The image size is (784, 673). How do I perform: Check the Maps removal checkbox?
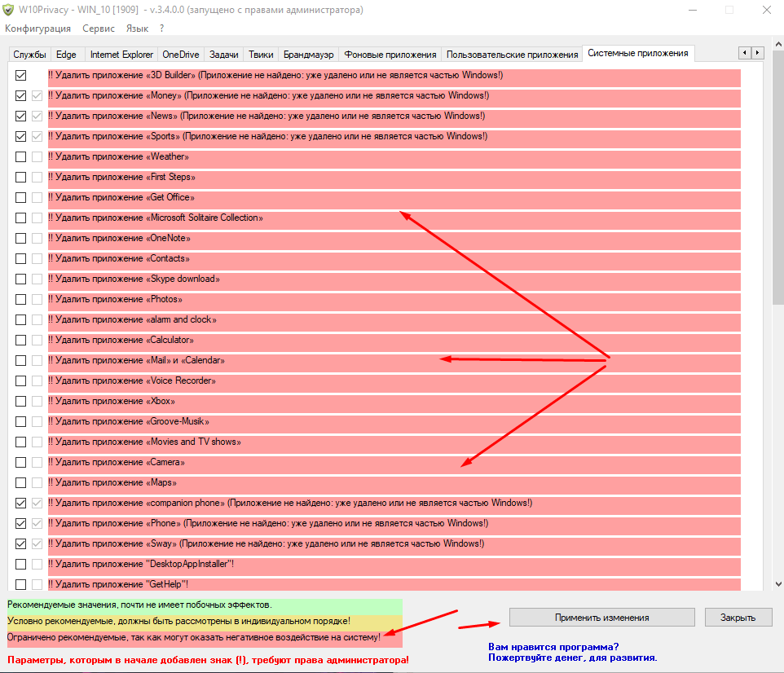(x=20, y=482)
